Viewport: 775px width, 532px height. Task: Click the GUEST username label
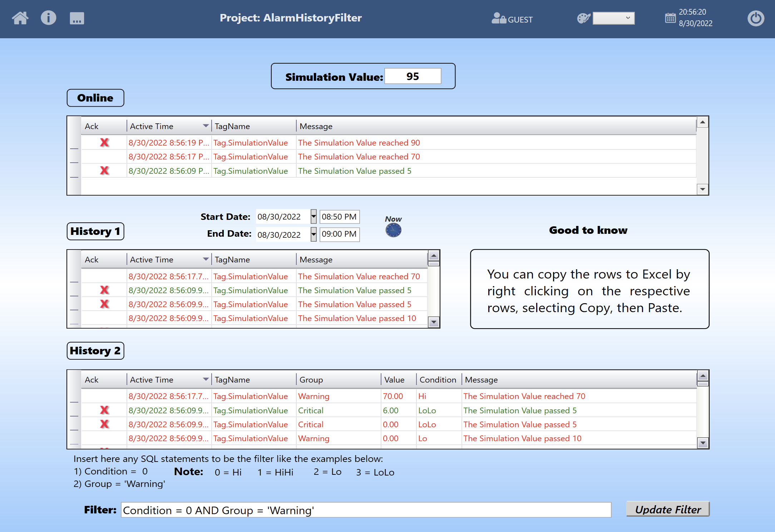520,20
